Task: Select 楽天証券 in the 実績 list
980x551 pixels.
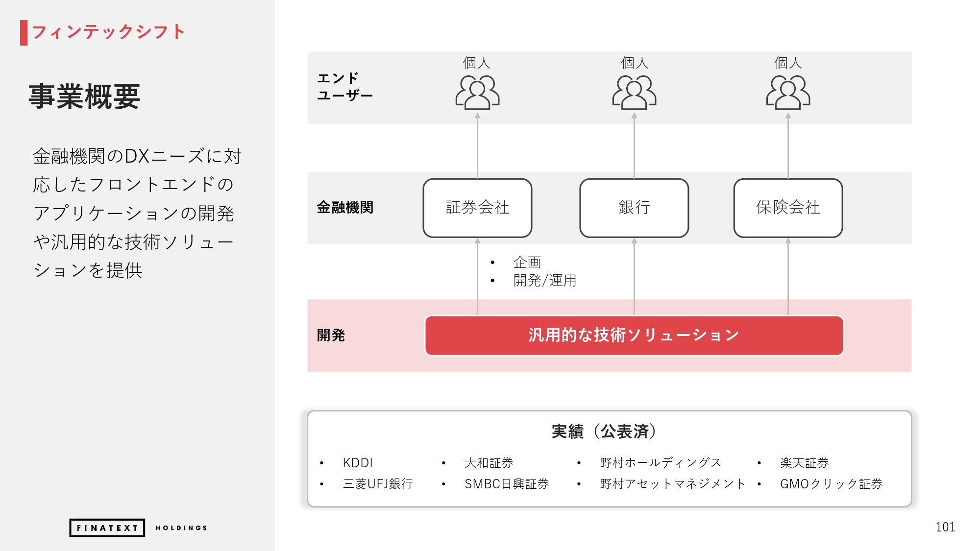Action: 804,463
